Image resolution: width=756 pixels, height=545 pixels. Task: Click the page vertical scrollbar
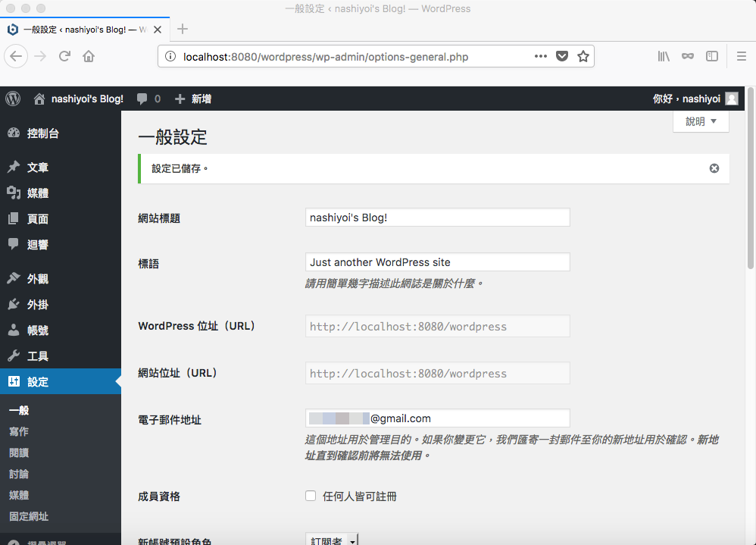tap(750, 178)
